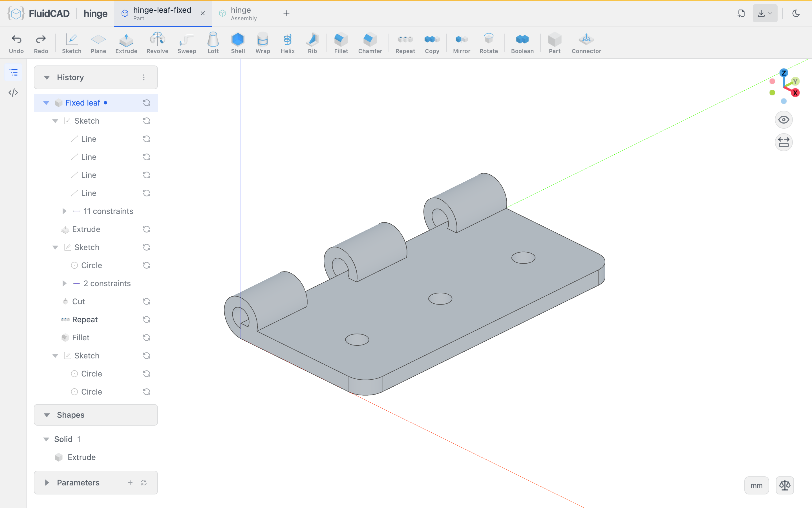Select the hinge-leaf-fixed Part tab
812x508 pixels.
[162, 14]
